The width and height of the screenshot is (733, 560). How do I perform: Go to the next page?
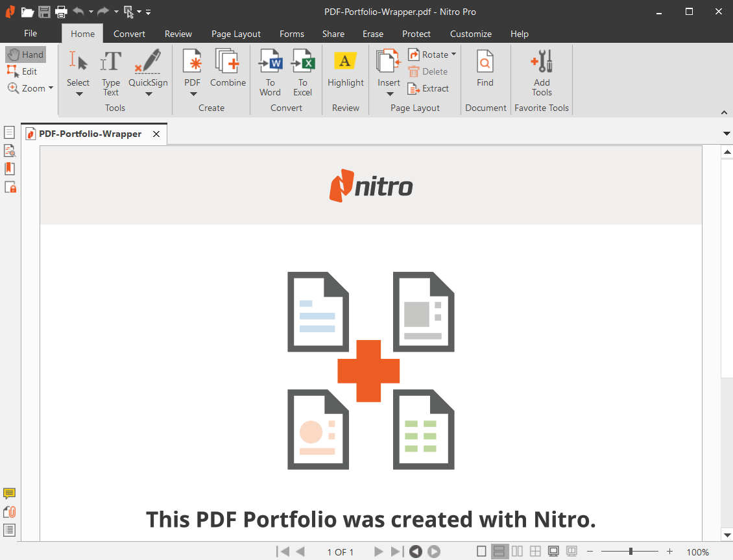[x=378, y=552]
